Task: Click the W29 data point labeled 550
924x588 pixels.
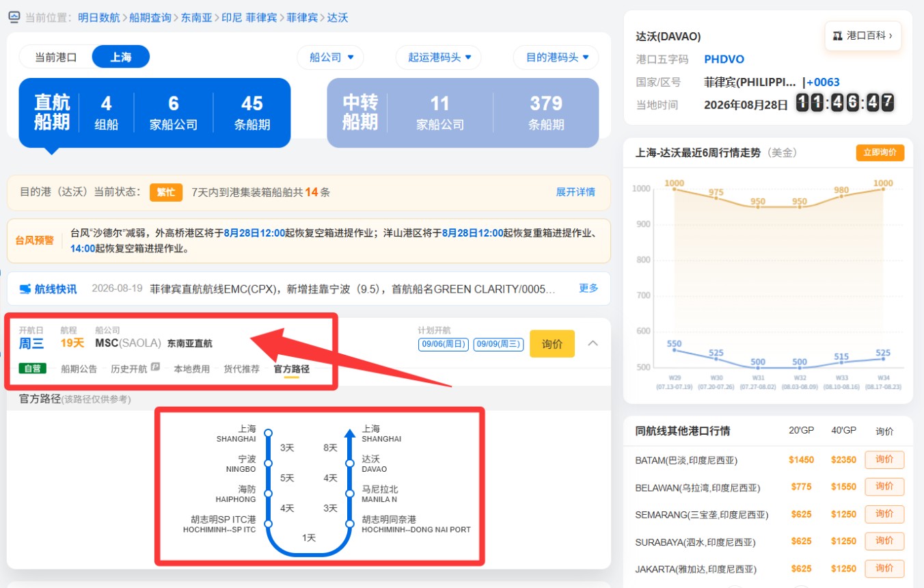Action: point(675,350)
